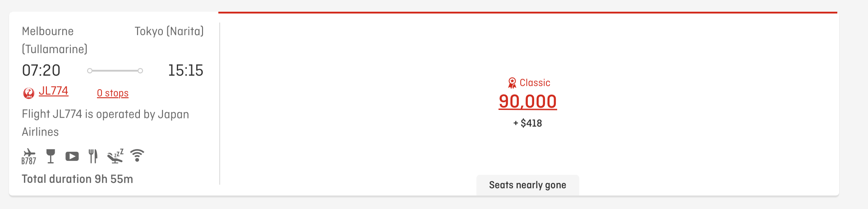Image resolution: width=868 pixels, height=209 pixels.
Task: Click the Tokyo (Narita) destination text
Action: (x=169, y=31)
